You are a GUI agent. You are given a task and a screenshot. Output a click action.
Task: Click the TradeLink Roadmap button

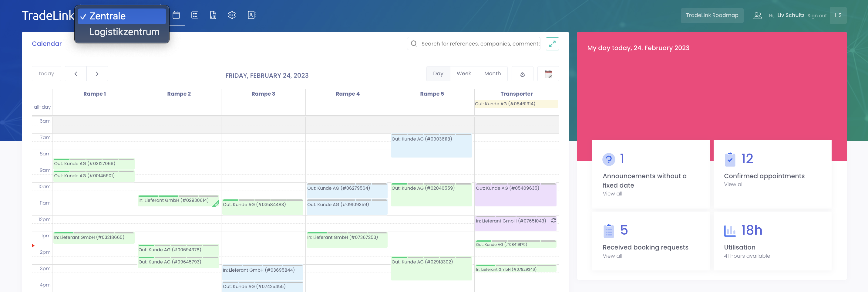712,15
